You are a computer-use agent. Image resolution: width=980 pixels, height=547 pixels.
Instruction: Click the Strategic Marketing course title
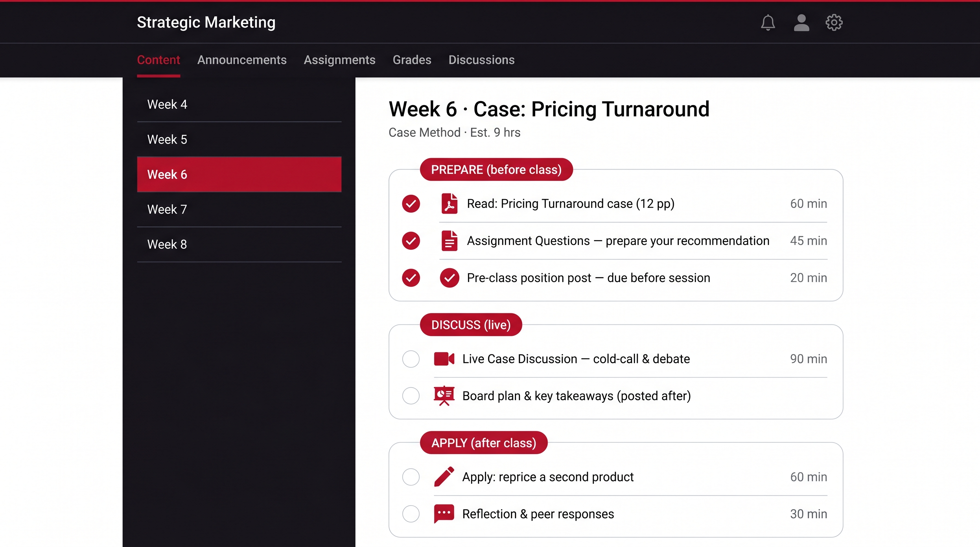(206, 22)
